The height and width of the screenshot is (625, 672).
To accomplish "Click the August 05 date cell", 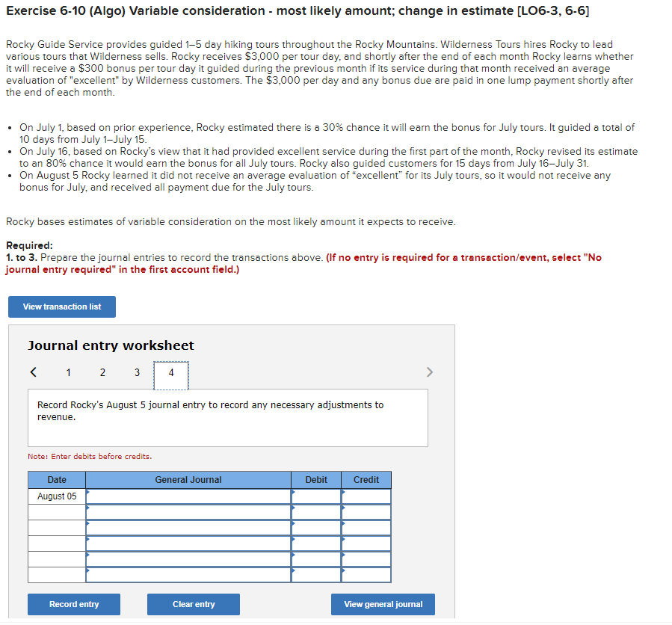I will point(56,496).
